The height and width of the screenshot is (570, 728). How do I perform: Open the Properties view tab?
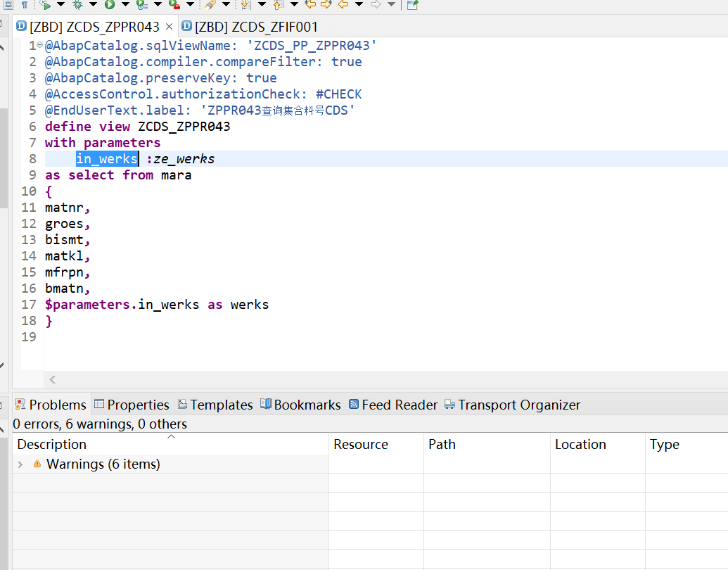click(132, 405)
